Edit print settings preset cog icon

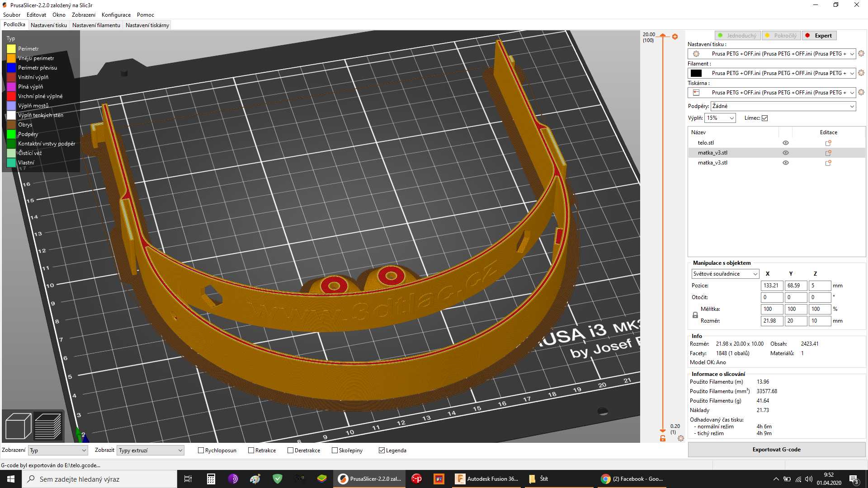[861, 53]
